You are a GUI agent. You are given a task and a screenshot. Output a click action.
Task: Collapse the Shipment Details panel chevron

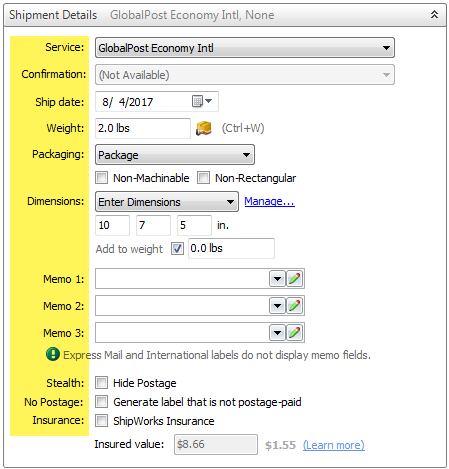tap(434, 15)
